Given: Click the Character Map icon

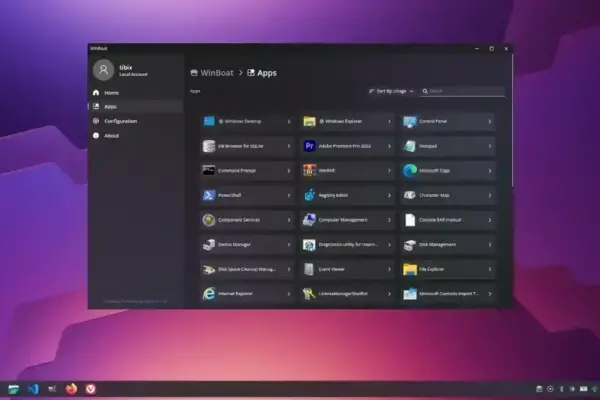Looking at the screenshot, I should (410, 195).
